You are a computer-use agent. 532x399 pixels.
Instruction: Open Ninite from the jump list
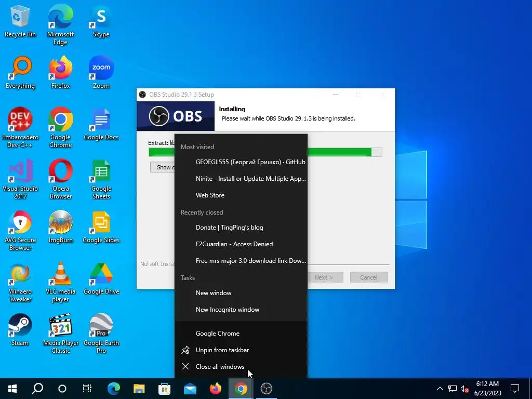(241, 179)
